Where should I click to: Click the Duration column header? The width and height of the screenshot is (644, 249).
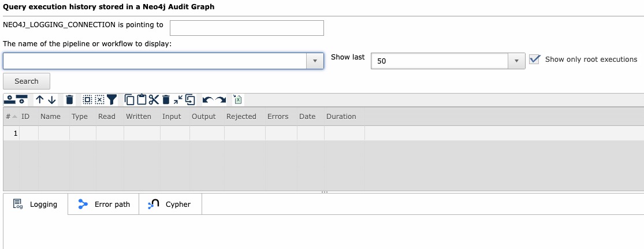coord(345,116)
